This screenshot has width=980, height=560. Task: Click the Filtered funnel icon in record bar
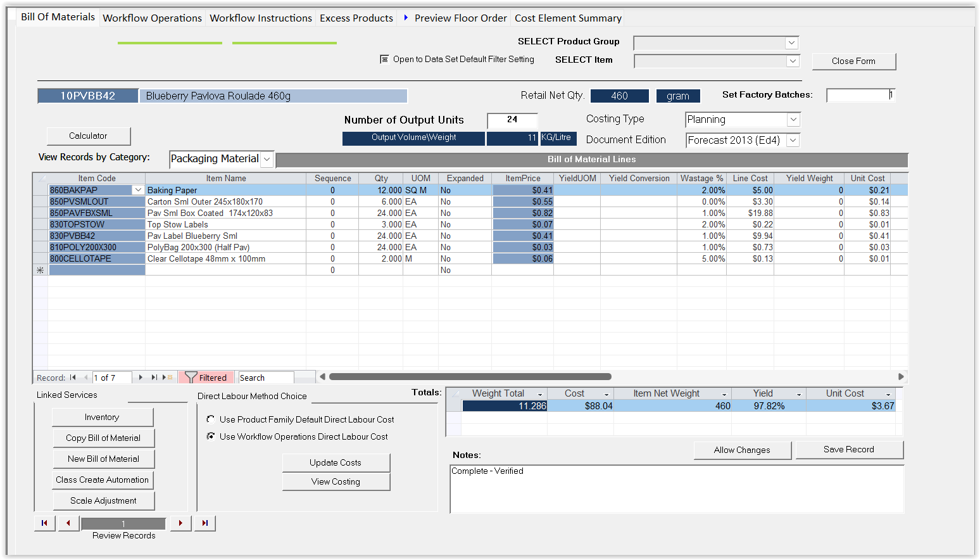pyautogui.click(x=191, y=378)
